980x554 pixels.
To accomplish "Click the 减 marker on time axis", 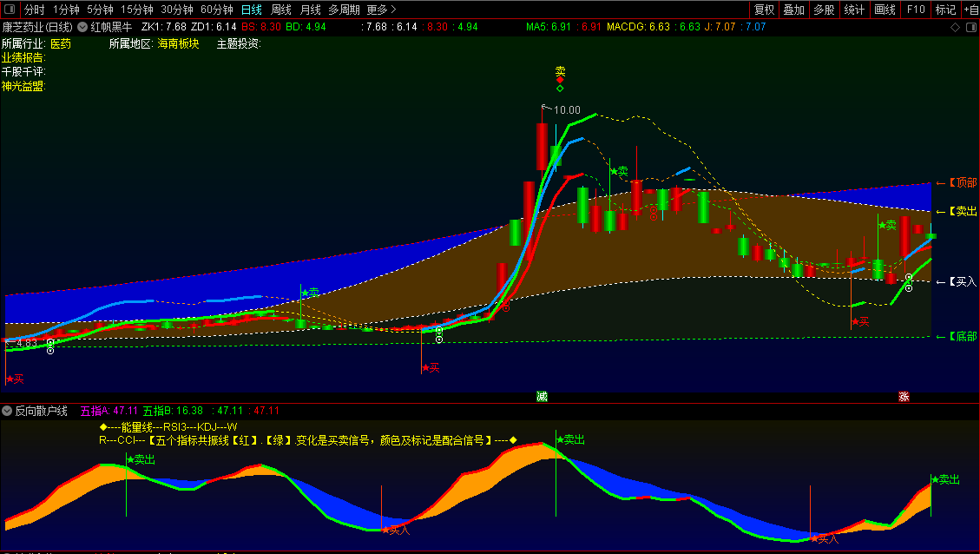I will [x=542, y=397].
